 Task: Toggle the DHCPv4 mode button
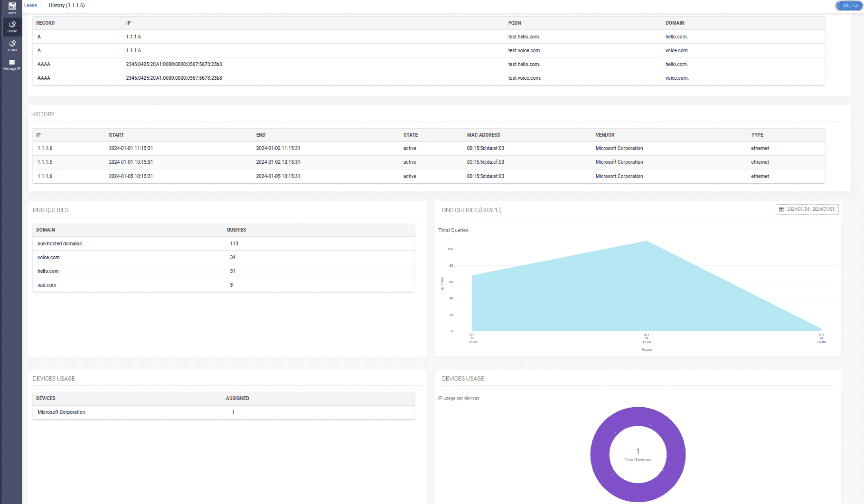click(x=849, y=6)
